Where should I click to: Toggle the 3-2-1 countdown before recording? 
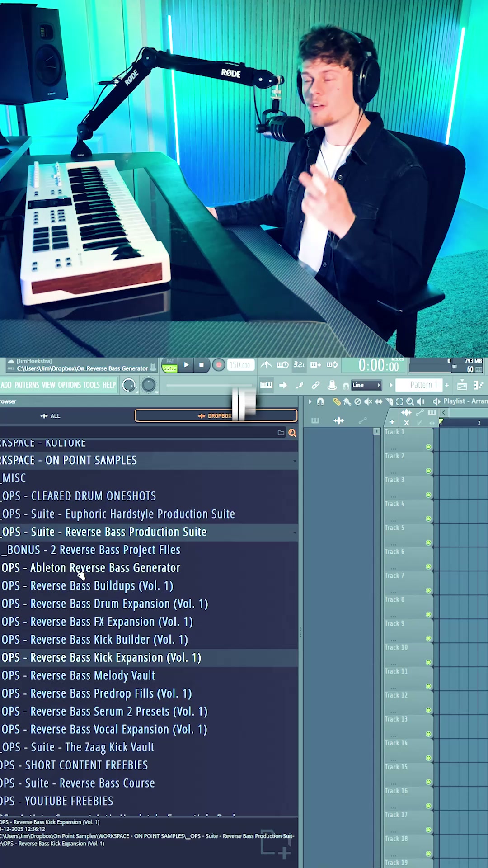(x=299, y=365)
